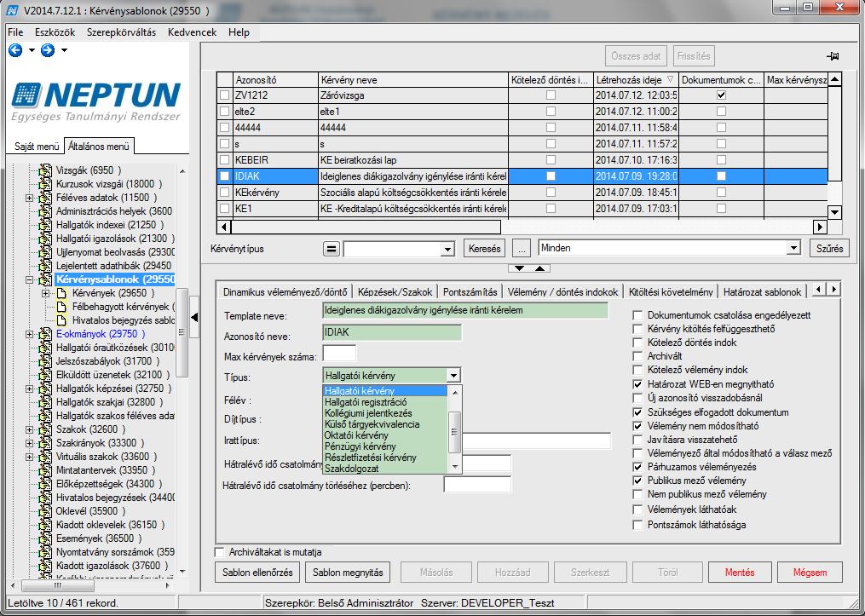The width and height of the screenshot is (865, 616).
Task: Choose Kollégiumi jelentkezés in the list
Action: point(386,413)
